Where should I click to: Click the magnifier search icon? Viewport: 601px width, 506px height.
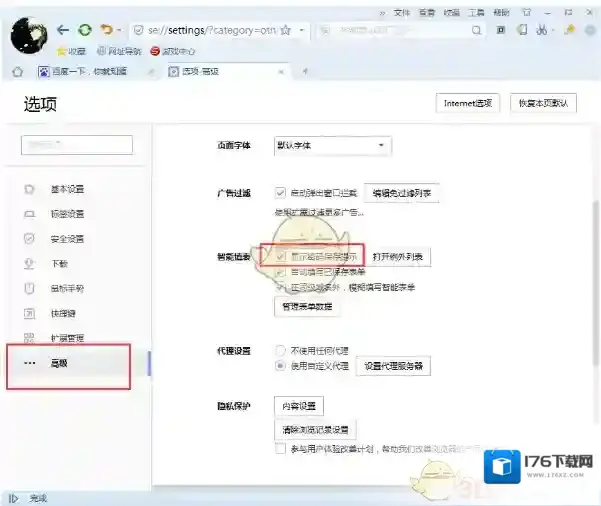(x=476, y=30)
